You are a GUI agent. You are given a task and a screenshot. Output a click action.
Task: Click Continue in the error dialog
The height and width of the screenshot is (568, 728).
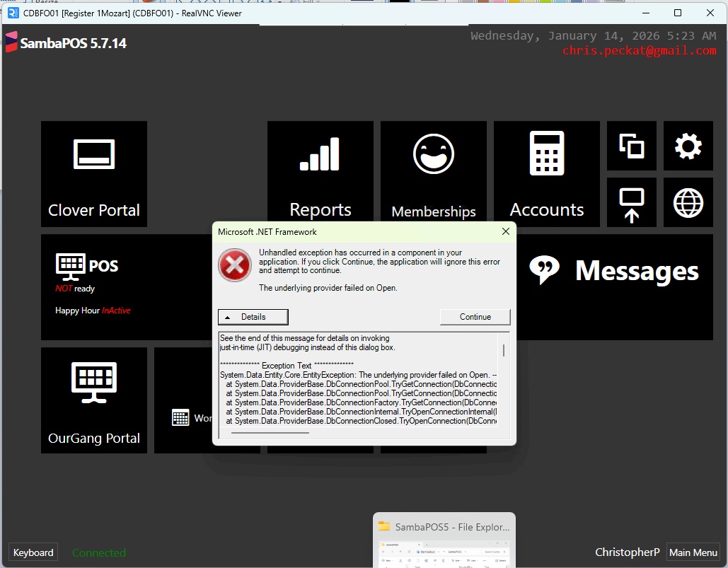[x=475, y=317]
